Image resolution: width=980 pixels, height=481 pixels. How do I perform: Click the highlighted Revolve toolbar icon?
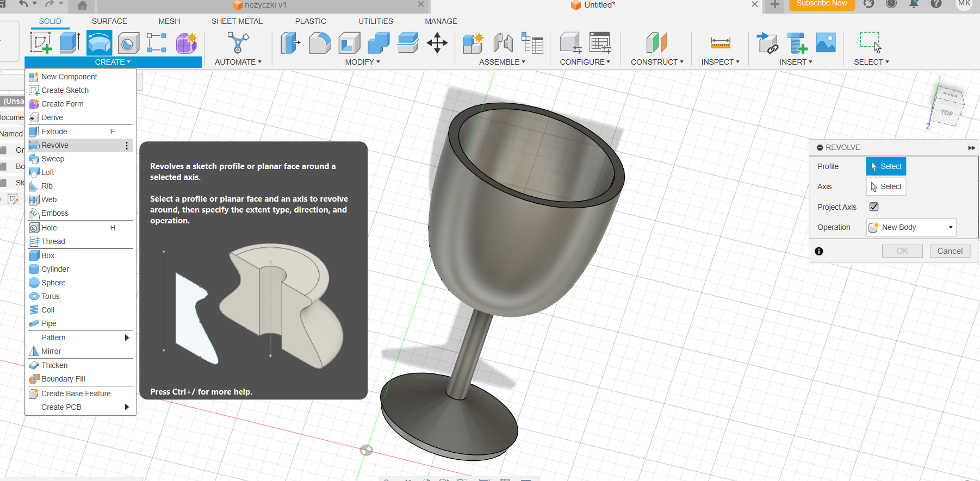(99, 43)
